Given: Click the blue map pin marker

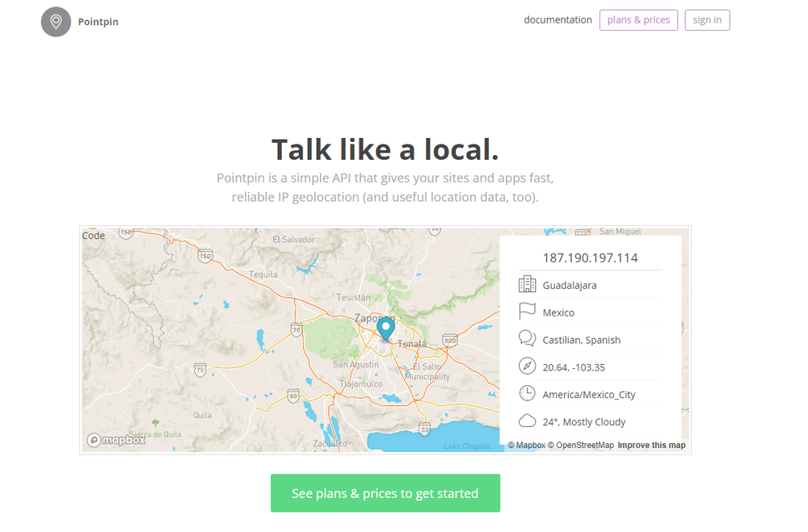Looking at the screenshot, I should pos(385,329).
